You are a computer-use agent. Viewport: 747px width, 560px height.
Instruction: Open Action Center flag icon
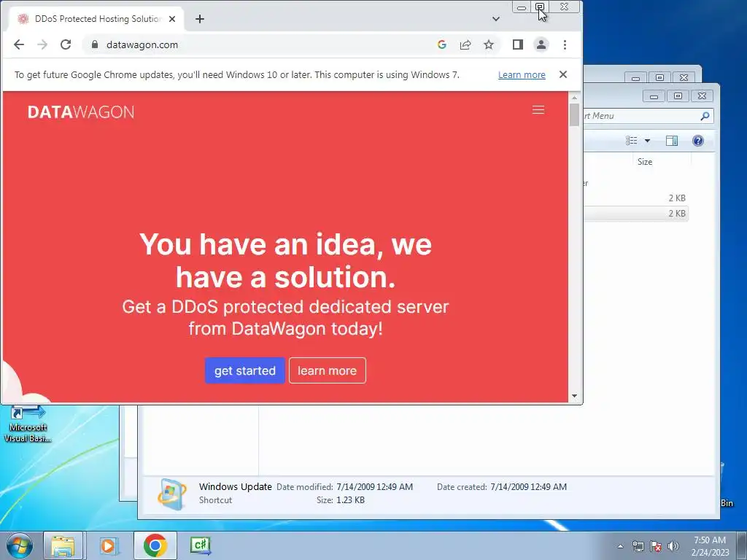point(656,546)
